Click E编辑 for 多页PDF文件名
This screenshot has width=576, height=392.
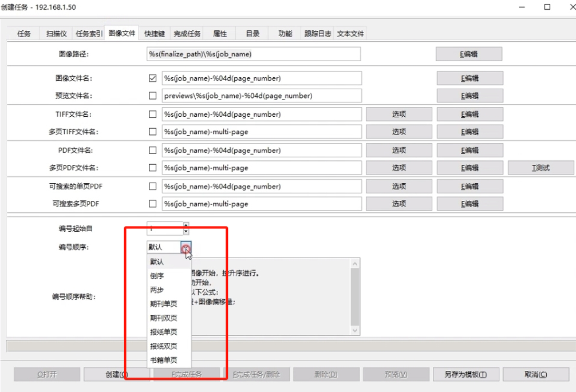tap(470, 168)
